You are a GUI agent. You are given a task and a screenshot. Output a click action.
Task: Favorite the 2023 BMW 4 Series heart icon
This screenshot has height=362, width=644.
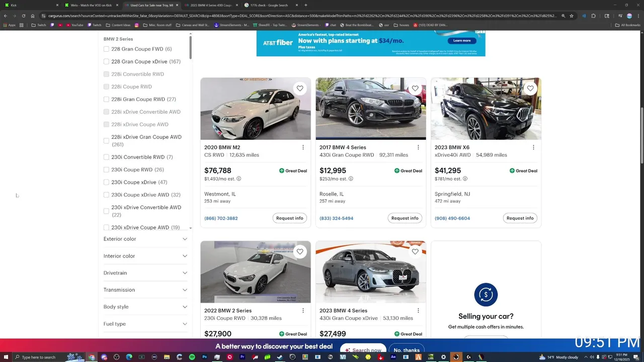(415, 251)
